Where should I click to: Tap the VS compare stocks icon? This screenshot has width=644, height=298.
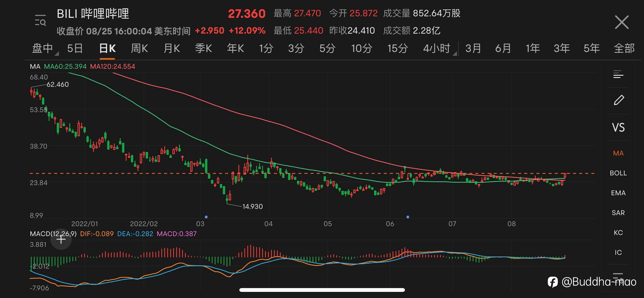618,127
